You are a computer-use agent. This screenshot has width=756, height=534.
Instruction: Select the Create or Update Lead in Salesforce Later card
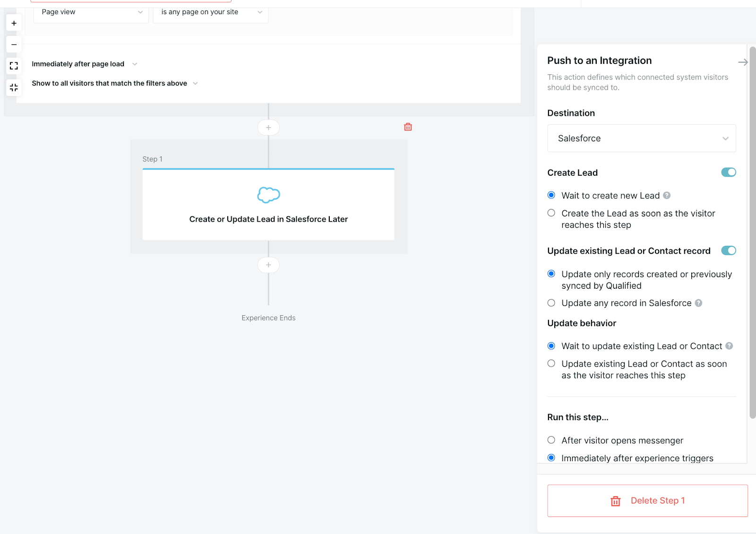268,204
